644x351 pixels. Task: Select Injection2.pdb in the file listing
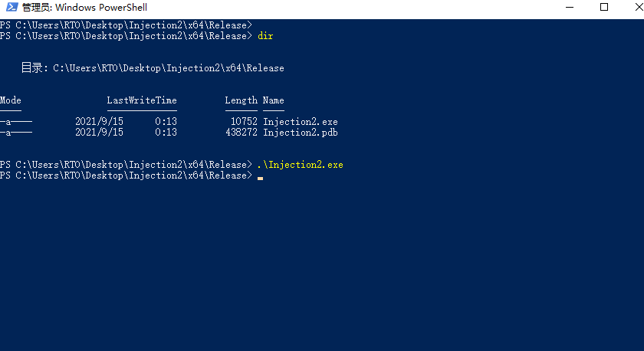point(301,132)
